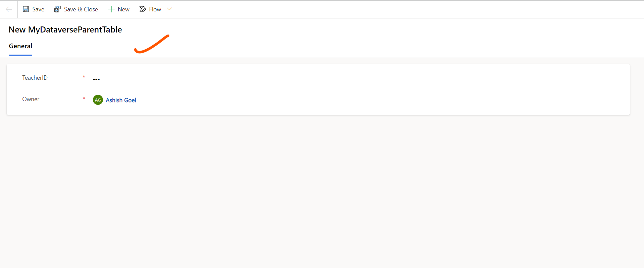The width and height of the screenshot is (644, 268).
Task: Click the New MyDataverseParentTable title
Action: point(65,29)
